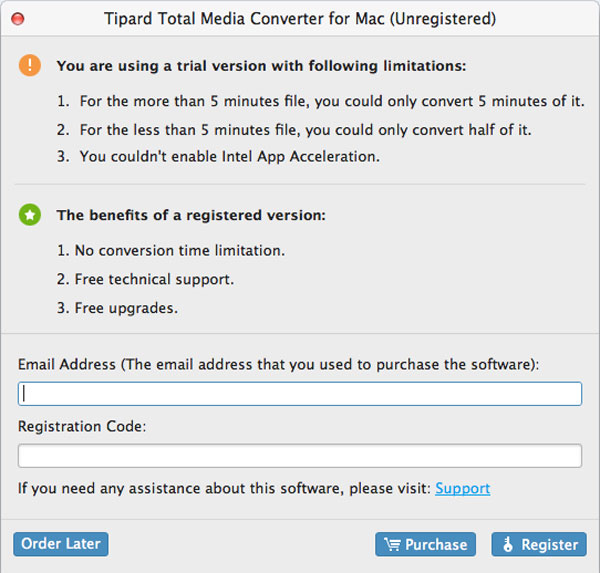
Task: Focus the Email Address input field
Action: click(300, 393)
